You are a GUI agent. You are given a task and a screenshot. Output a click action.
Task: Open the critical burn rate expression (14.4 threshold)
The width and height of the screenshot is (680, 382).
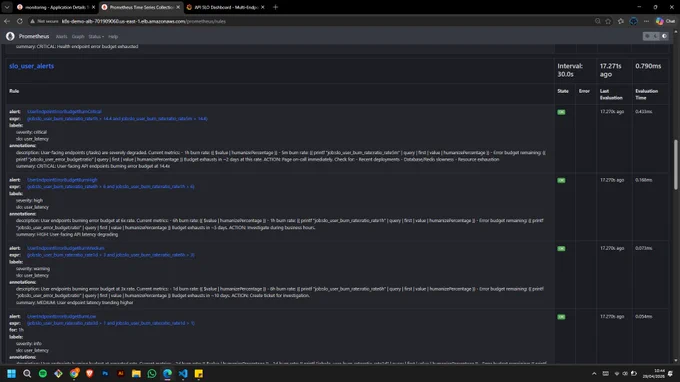(117, 118)
